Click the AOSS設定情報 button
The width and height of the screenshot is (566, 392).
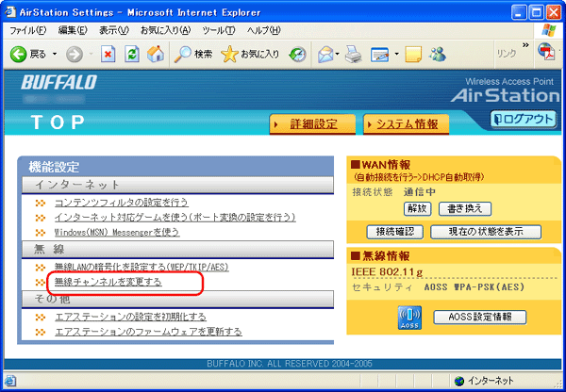pyautogui.click(x=480, y=317)
